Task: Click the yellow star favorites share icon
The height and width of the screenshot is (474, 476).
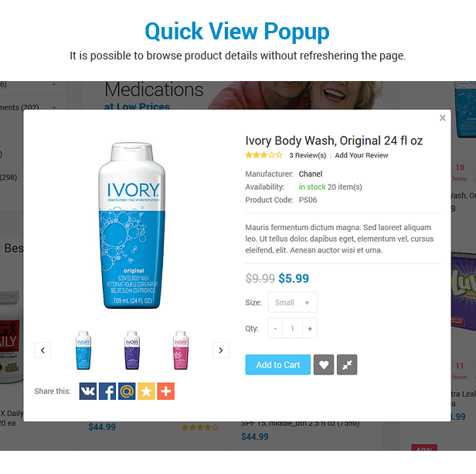Action: (x=146, y=391)
